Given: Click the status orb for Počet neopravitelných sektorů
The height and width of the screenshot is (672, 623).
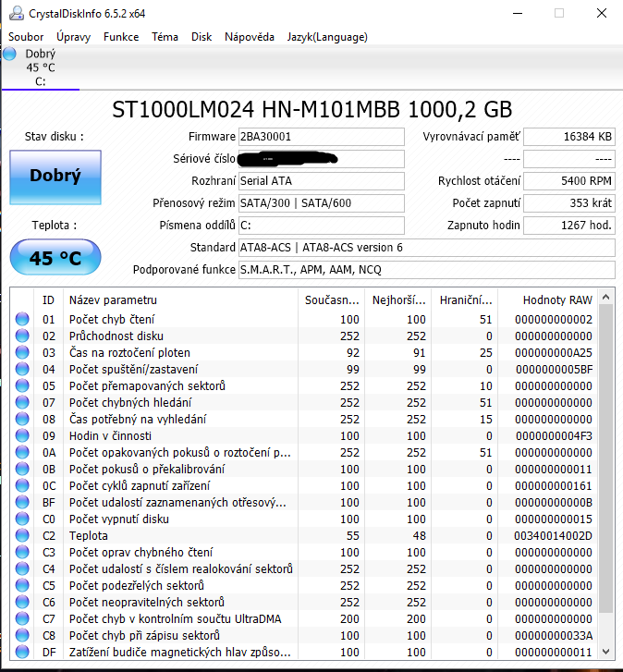Looking at the screenshot, I should pyautogui.click(x=22, y=602).
